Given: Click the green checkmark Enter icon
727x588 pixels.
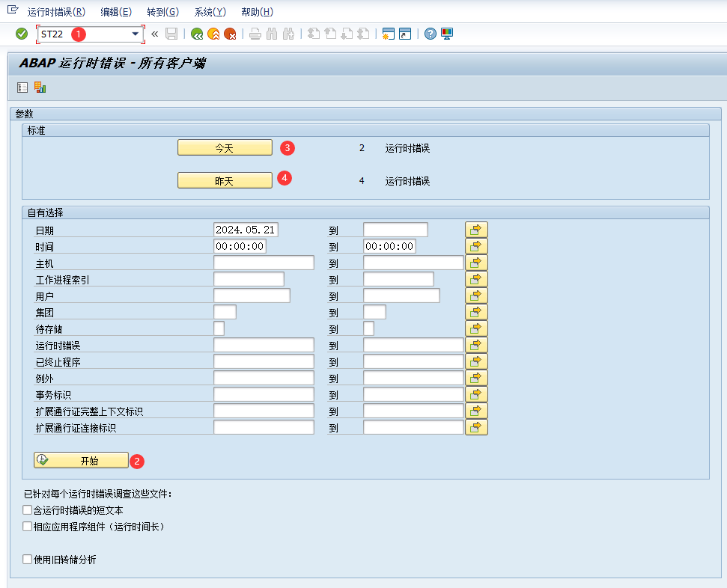Looking at the screenshot, I should point(20,34).
